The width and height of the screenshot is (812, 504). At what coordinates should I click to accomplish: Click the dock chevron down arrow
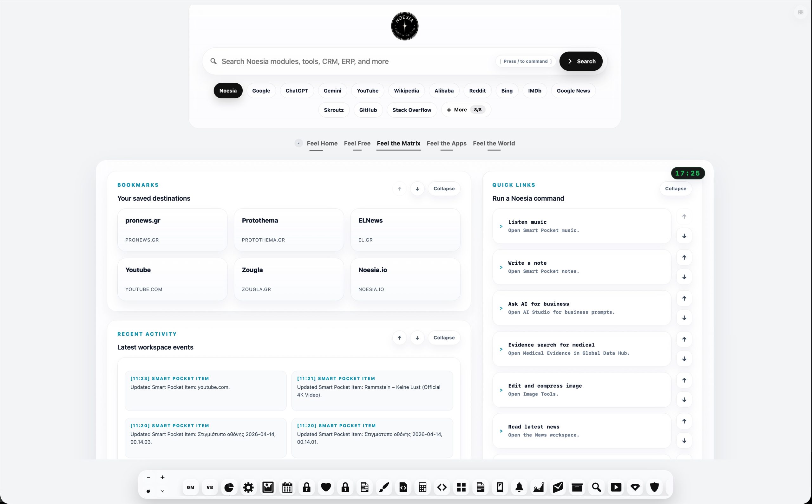pos(162,491)
